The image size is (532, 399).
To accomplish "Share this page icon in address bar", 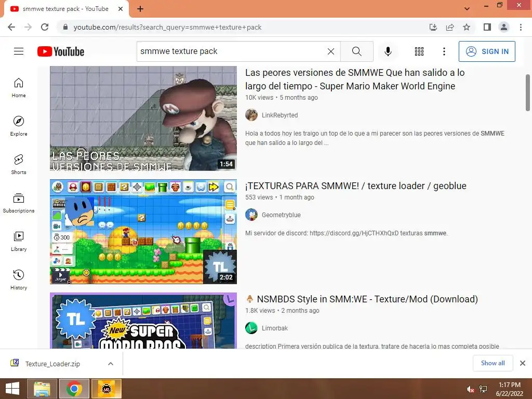I will [450, 27].
